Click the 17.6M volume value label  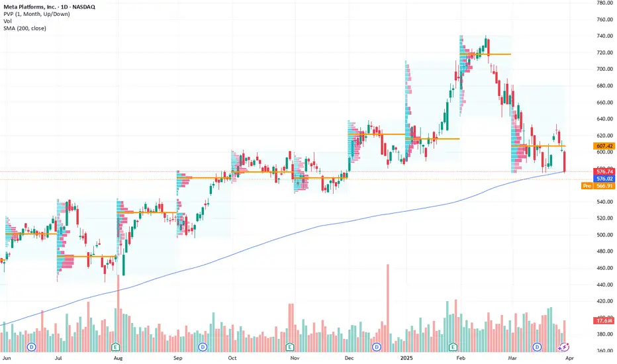coord(604,321)
